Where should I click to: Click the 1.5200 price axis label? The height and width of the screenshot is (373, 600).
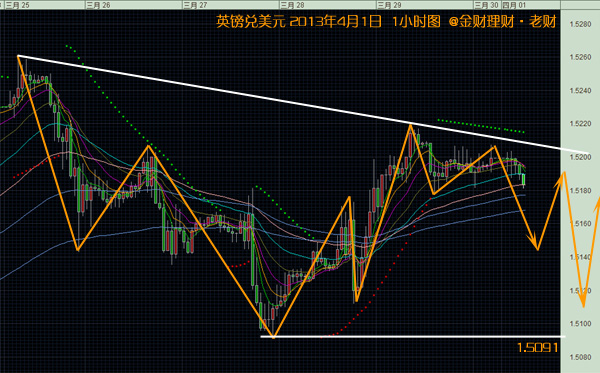[580, 157]
